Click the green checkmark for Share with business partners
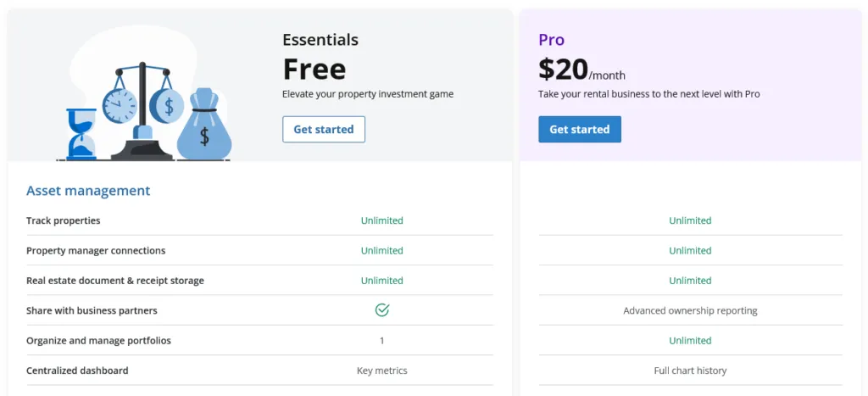The width and height of the screenshot is (868, 396). pyautogui.click(x=382, y=310)
